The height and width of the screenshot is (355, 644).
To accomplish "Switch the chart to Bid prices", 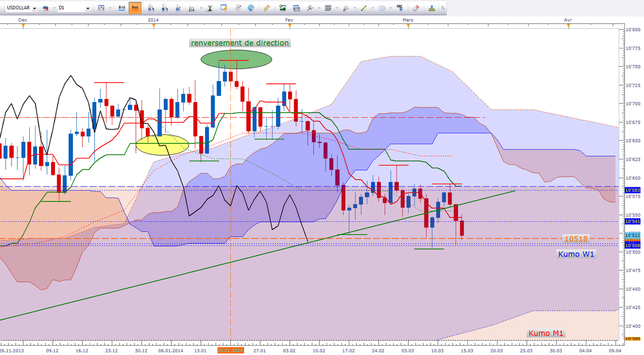I will pyautogui.click(x=122, y=8).
